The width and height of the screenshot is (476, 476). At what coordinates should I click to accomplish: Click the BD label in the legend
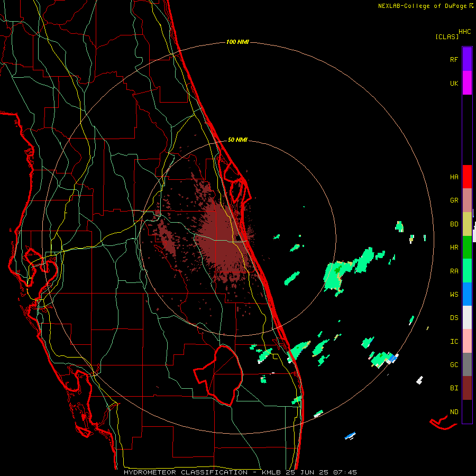click(454, 224)
